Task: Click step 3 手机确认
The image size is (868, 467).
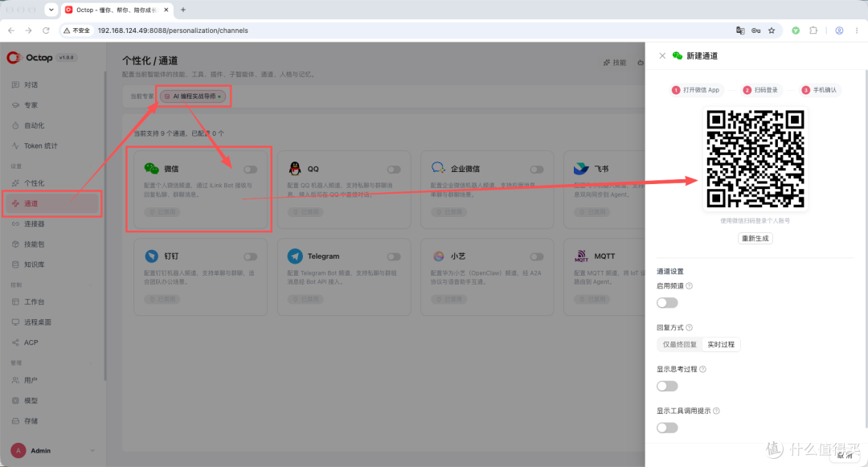Action: tap(819, 90)
